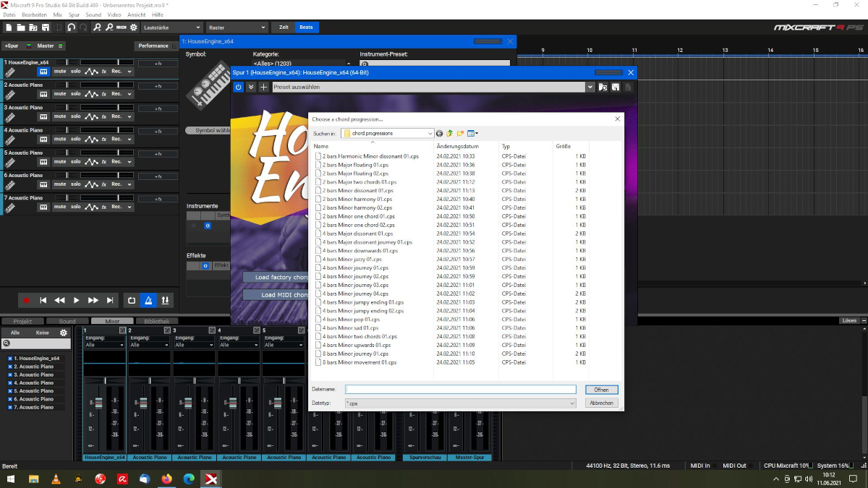Click the instrument image of track 4 Acoustic Piano
The height and width of the screenshot is (488, 868).
coord(10,140)
